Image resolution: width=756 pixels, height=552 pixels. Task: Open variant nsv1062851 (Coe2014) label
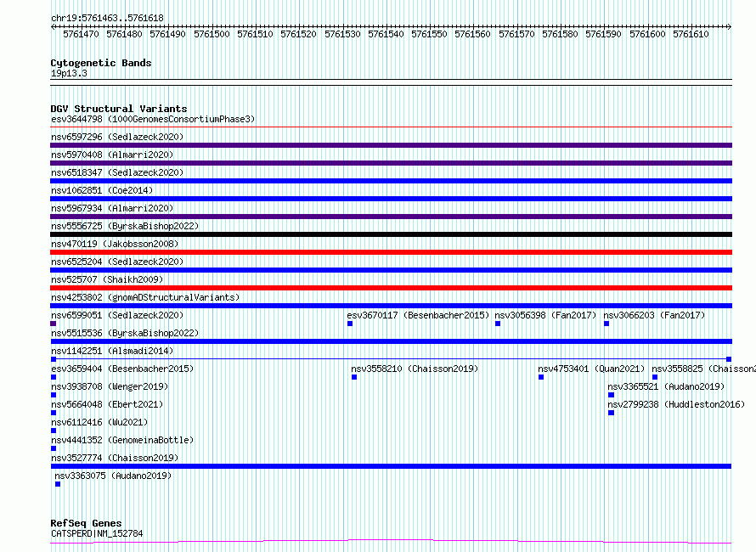pos(102,190)
